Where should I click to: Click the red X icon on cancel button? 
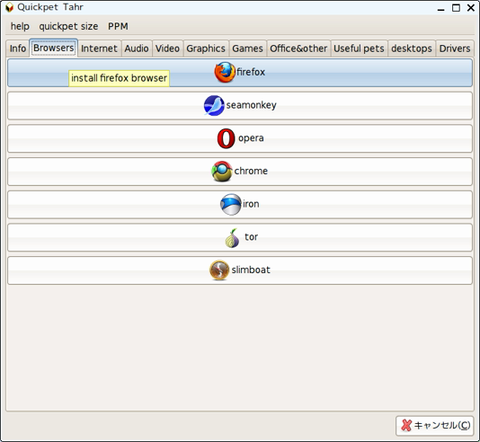coord(406,425)
